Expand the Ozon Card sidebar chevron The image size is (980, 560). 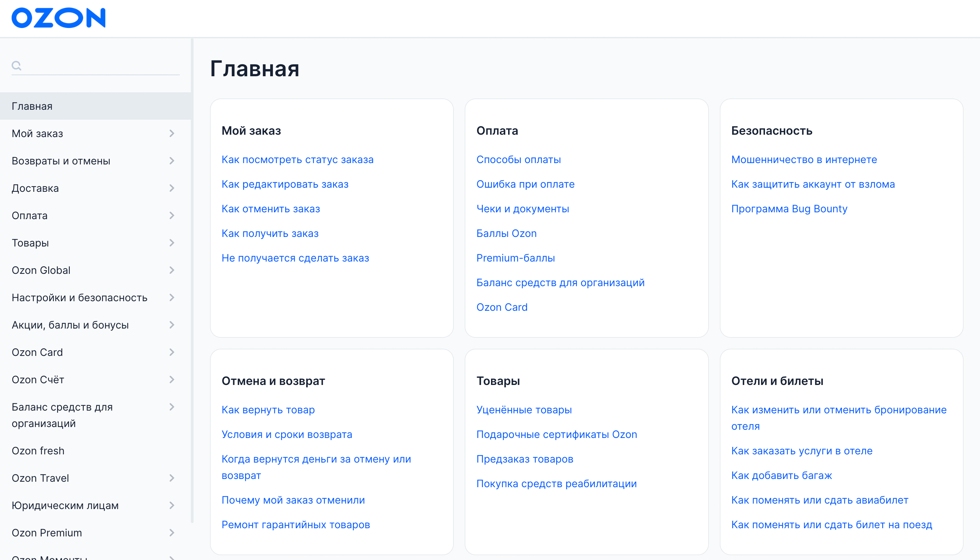coord(172,352)
